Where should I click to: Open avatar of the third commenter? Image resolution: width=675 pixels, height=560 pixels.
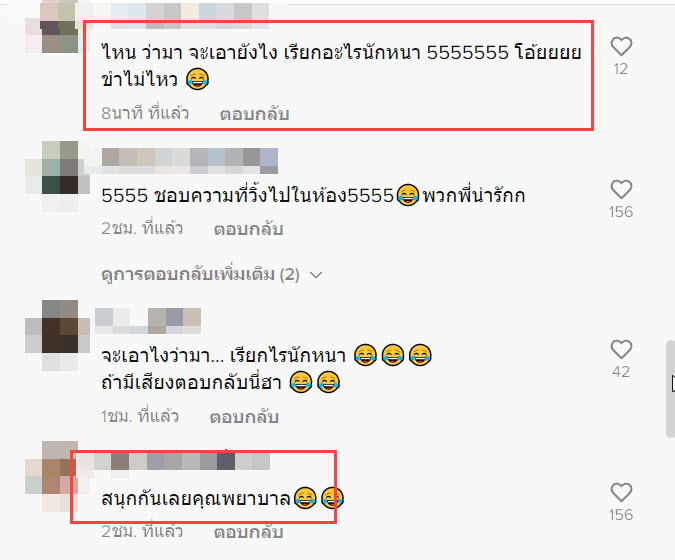pos(58,335)
